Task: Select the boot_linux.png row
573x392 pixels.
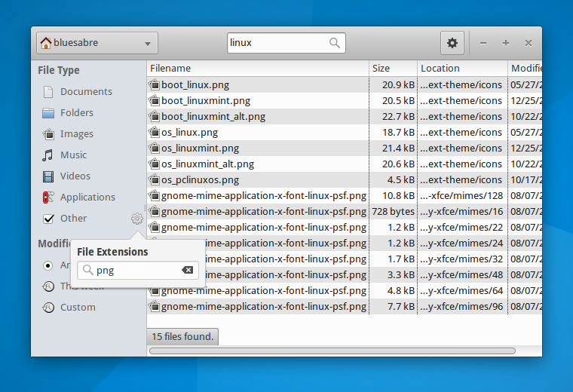Action: pyautogui.click(x=345, y=84)
